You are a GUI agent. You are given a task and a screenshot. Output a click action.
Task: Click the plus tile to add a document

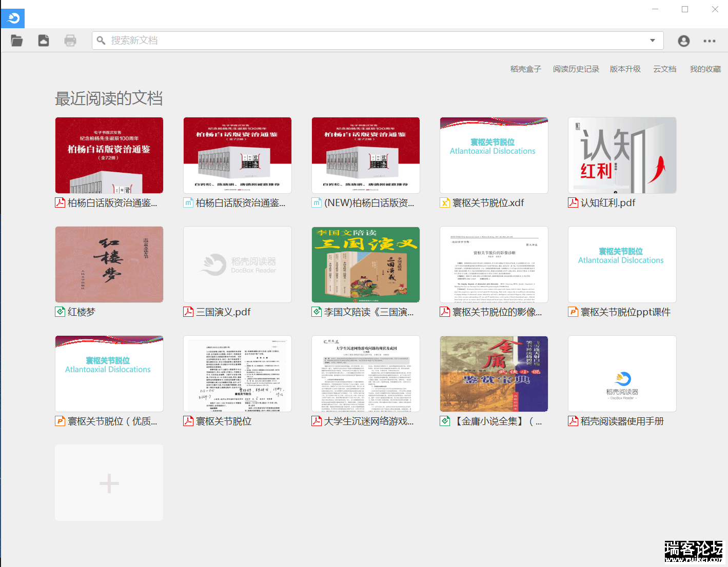coord(109,483)
